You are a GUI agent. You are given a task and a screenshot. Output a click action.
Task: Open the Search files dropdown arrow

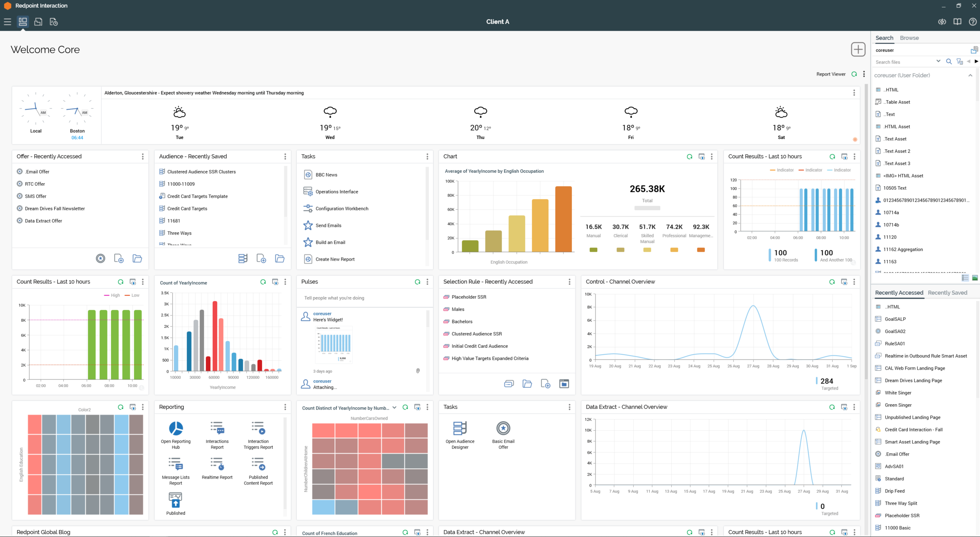(x=938, y=61)
